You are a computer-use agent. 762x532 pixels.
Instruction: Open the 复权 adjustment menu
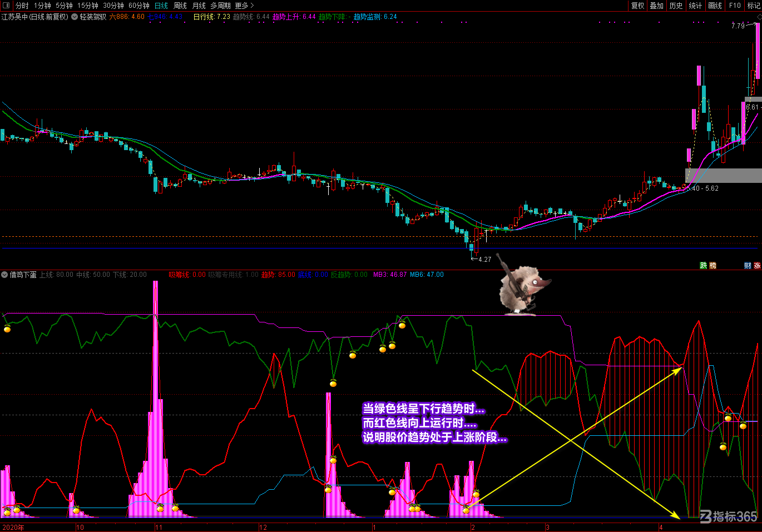[637, 6]
